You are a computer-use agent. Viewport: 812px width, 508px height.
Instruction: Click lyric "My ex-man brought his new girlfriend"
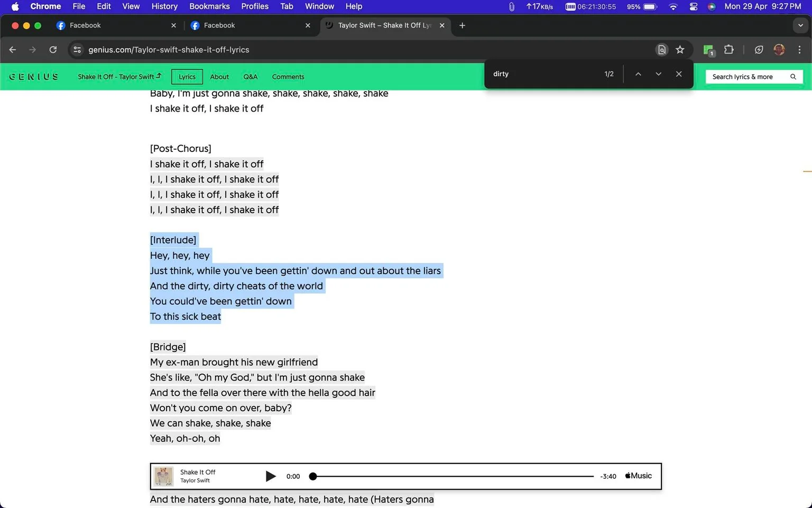coord(234,362)
